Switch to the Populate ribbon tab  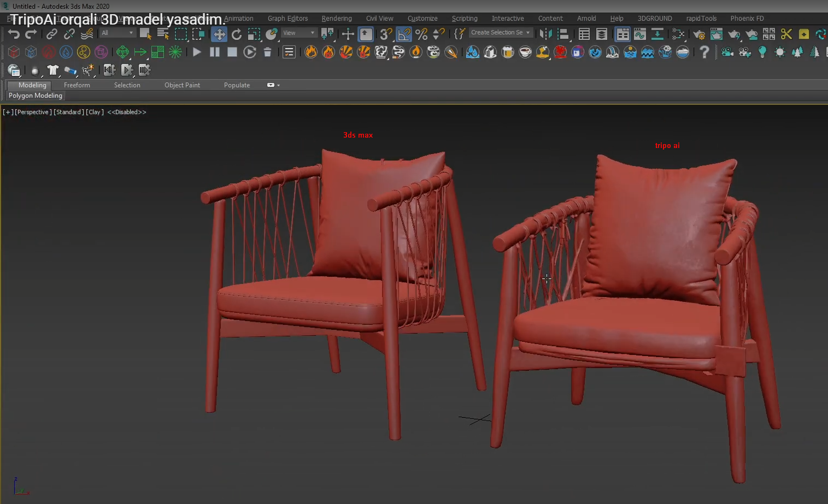pos(237,85)
